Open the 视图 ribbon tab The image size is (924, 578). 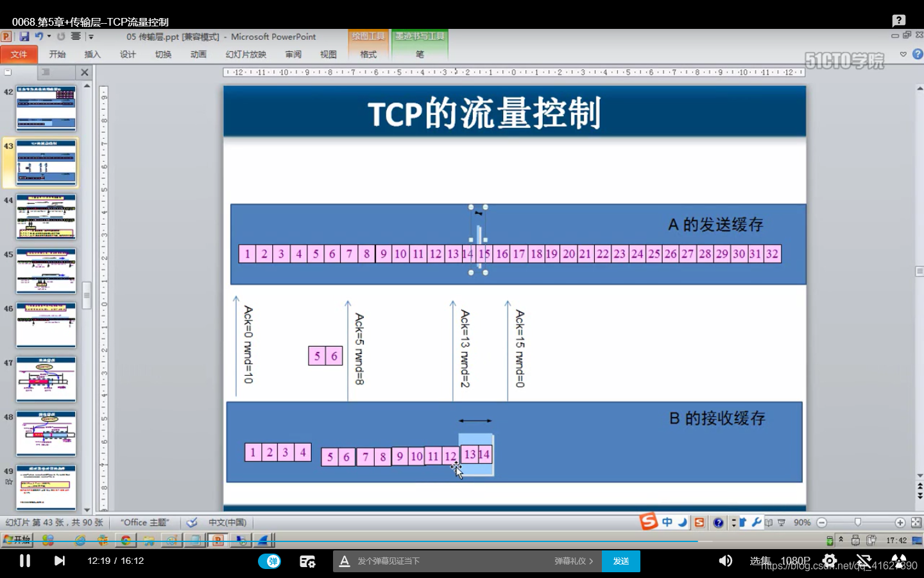point(329,55)
